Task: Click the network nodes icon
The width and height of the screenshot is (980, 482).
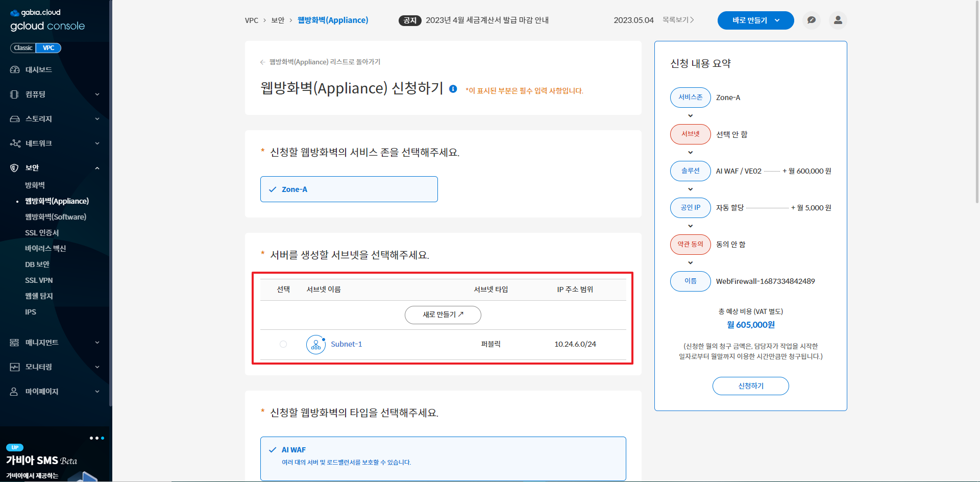Action: pos(15,143)
